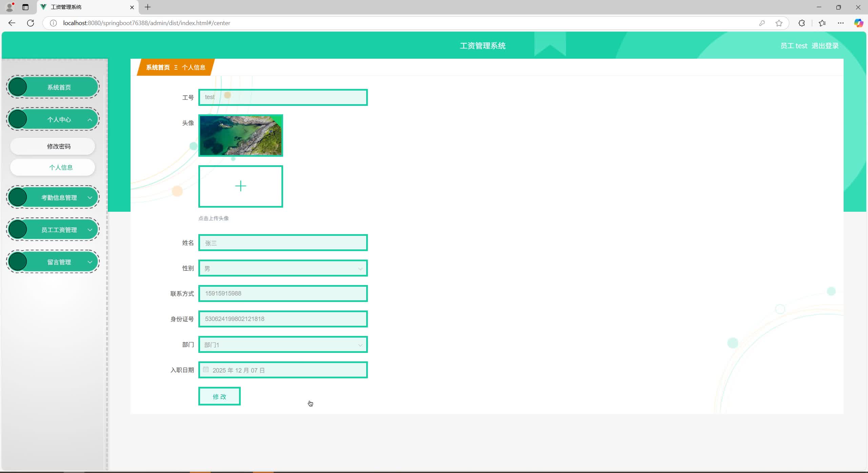868x473 pixels.
Task: Click the uploaded avatar thumbnail
Action: pyautogui.click(x=240, y=135)
